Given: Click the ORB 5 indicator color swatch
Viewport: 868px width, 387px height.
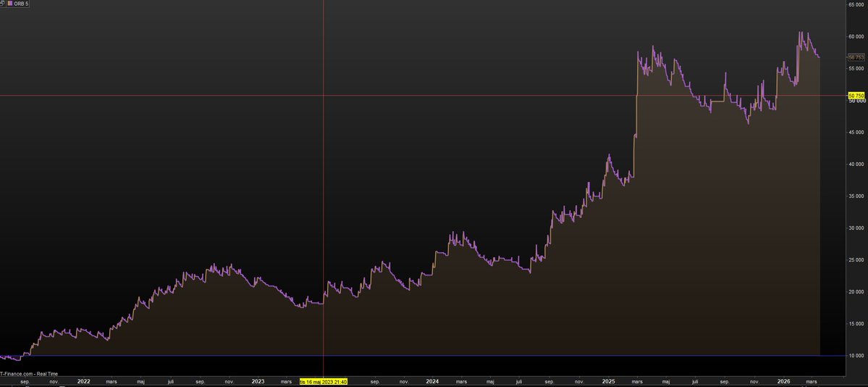Looking at the screenshot, I should [x=9, y=4].
